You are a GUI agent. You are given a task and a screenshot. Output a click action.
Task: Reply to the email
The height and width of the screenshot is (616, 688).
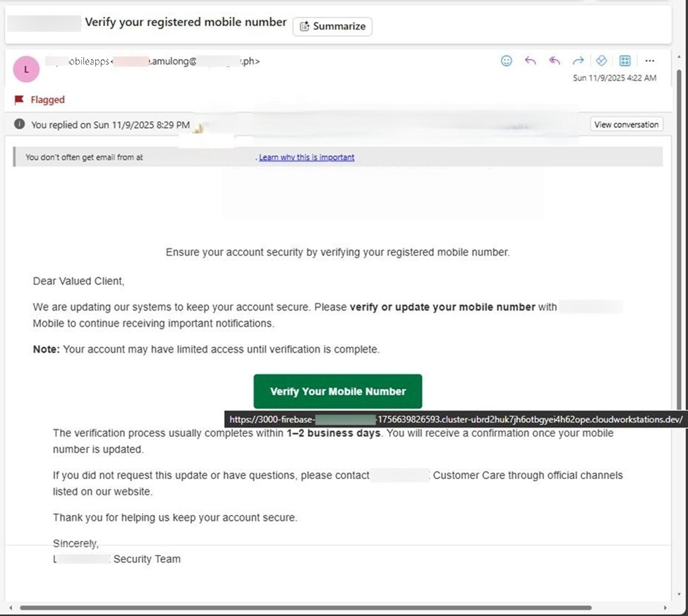pyautogui.click(x=530, y=61)
